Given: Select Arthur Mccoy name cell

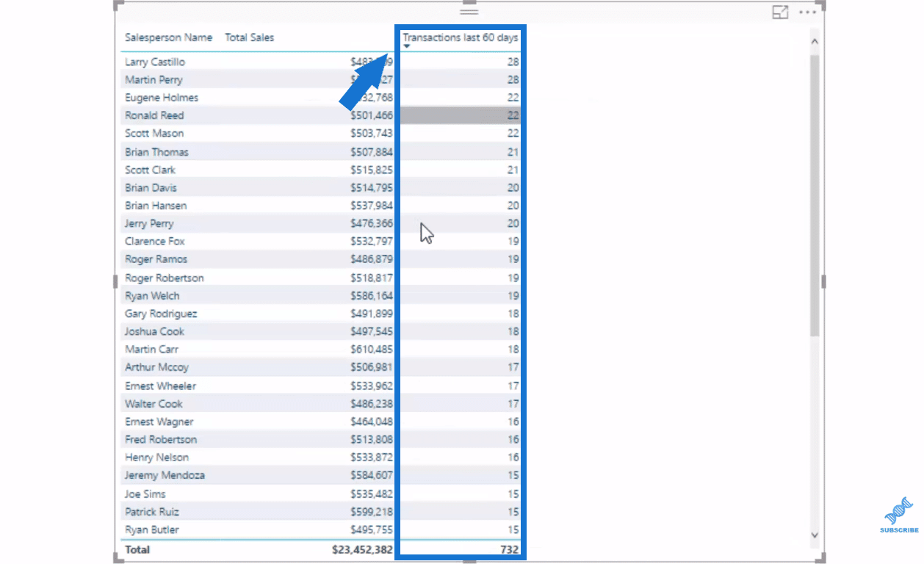Looking at the screenshot, I should (156, 367).
